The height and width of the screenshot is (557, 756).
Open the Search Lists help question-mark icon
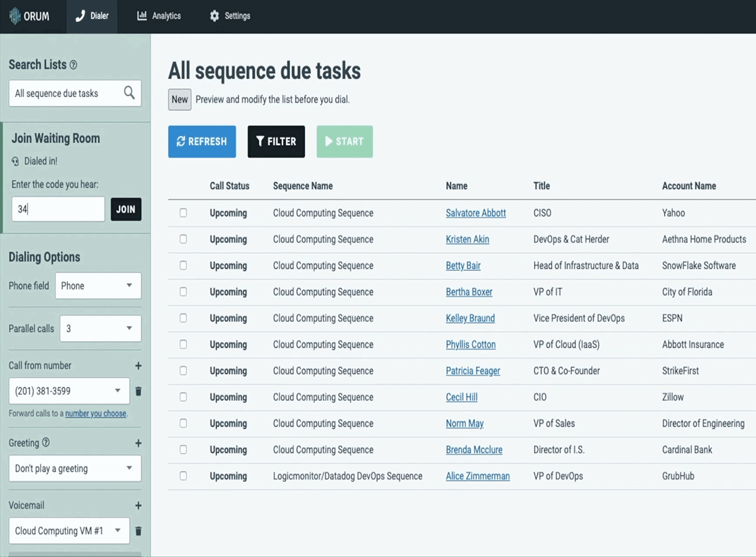coord(74,65)
